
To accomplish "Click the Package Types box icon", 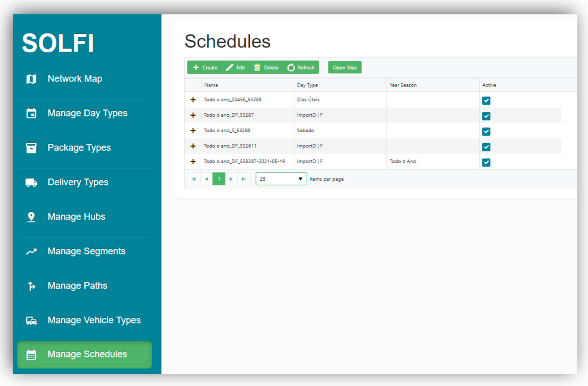I will pyautogui.click(x=31, y=148).
